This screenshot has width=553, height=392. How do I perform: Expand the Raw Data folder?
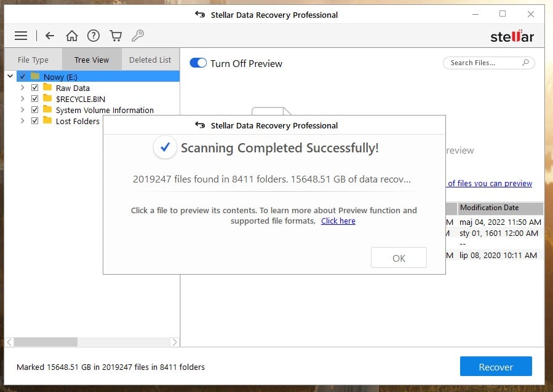tap(22, 88)
